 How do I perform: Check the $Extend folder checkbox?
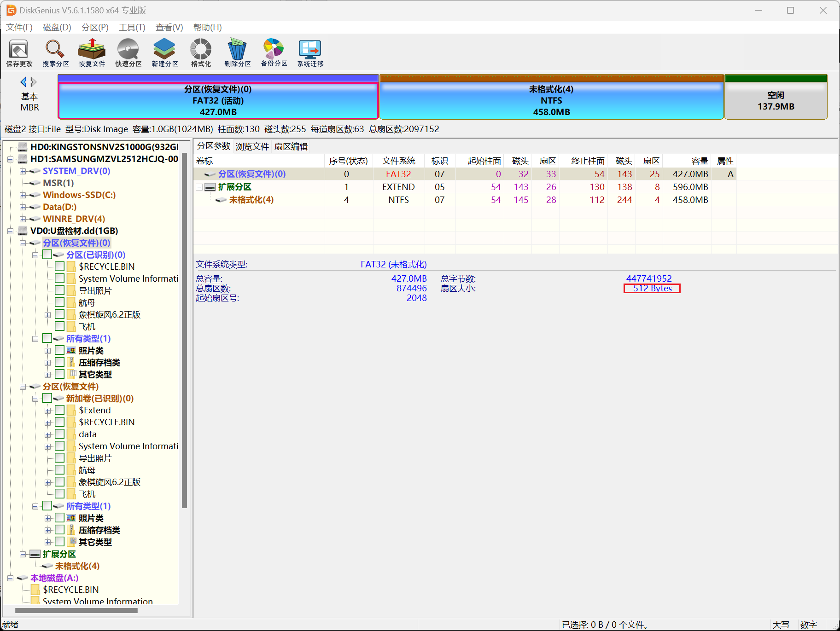[59, 410]
